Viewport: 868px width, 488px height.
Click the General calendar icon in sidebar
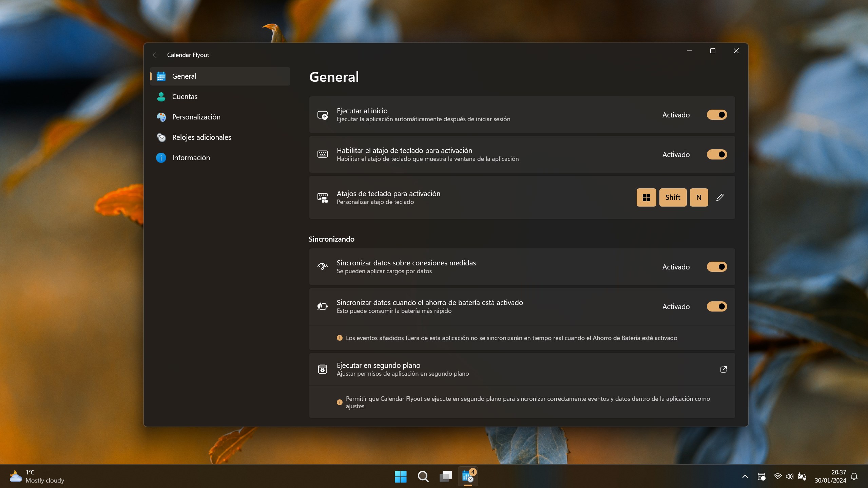click(161, 76)
